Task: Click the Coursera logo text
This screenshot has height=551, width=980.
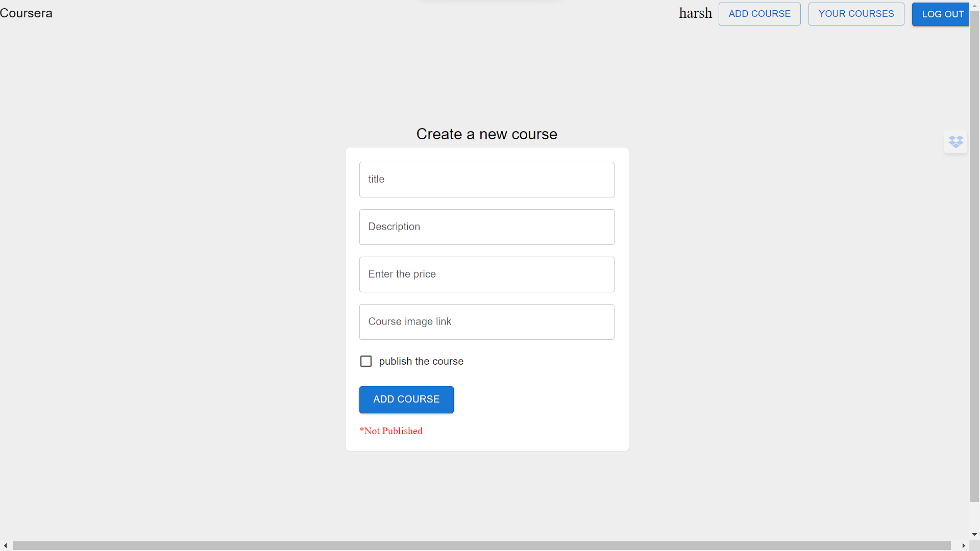Action: click(x=26, y=13)
